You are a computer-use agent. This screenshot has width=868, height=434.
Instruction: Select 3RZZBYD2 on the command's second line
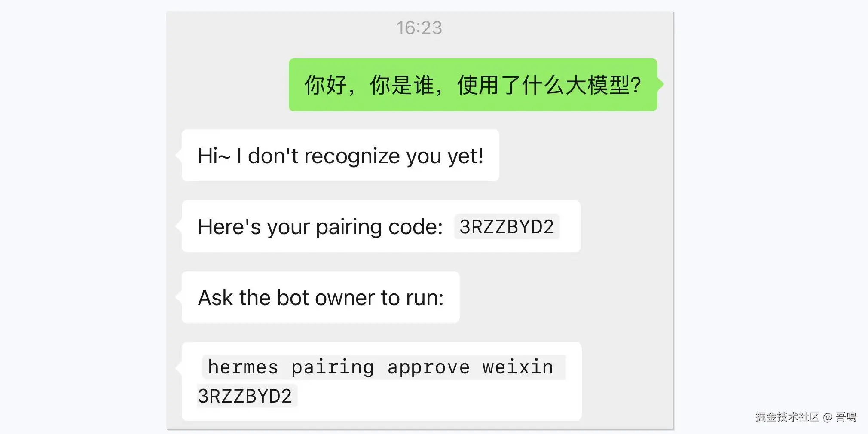pos(245,396)
